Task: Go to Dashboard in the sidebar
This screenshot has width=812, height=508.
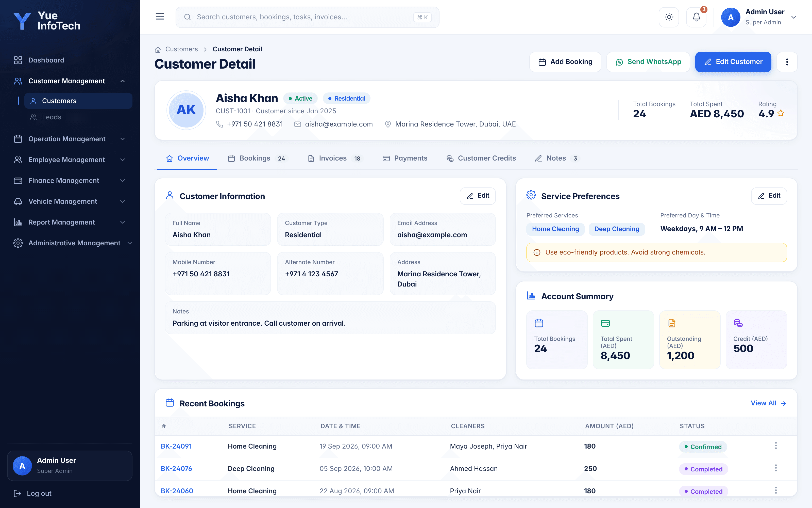Action: click(x=70, y=60)
